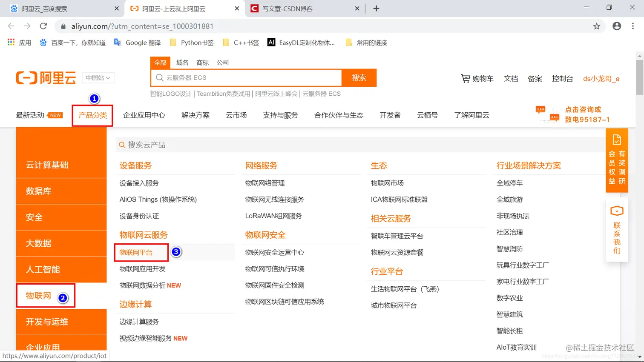
Task: Open the 备案 link
Action: click(x=535, y=79)
